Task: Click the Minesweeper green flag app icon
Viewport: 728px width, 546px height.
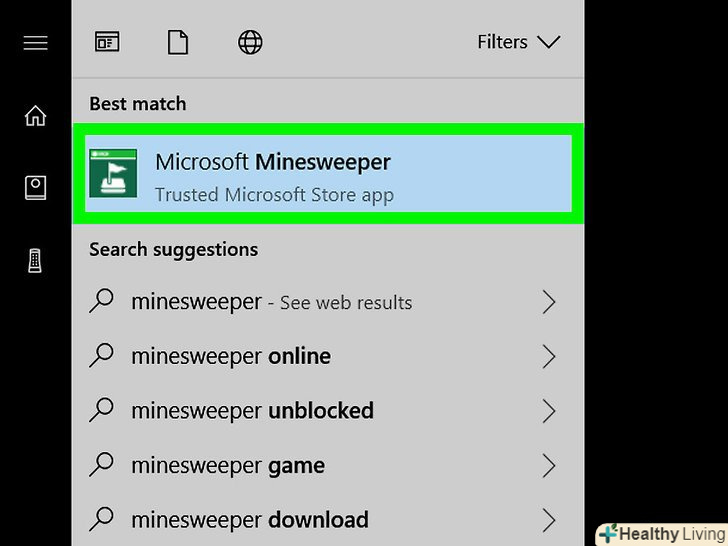Action: coord(113,173)
